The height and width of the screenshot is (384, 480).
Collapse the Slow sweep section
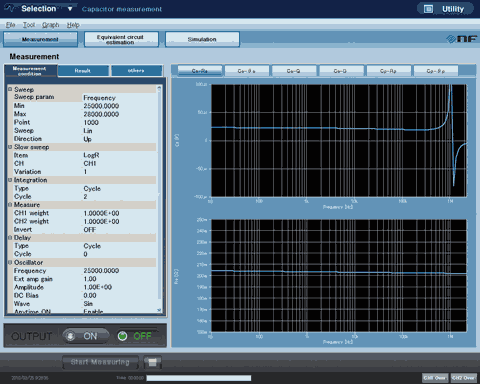click(10, 147)
